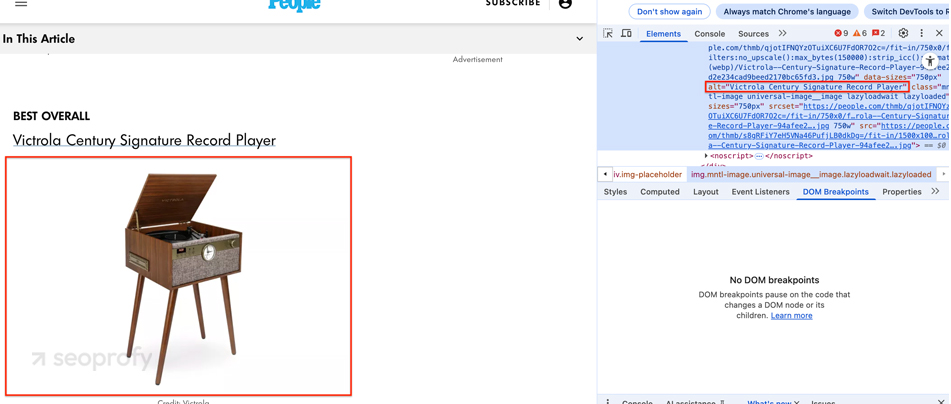Click the accessibility tree toggle button
951x404 pixels.
(930, 61)
